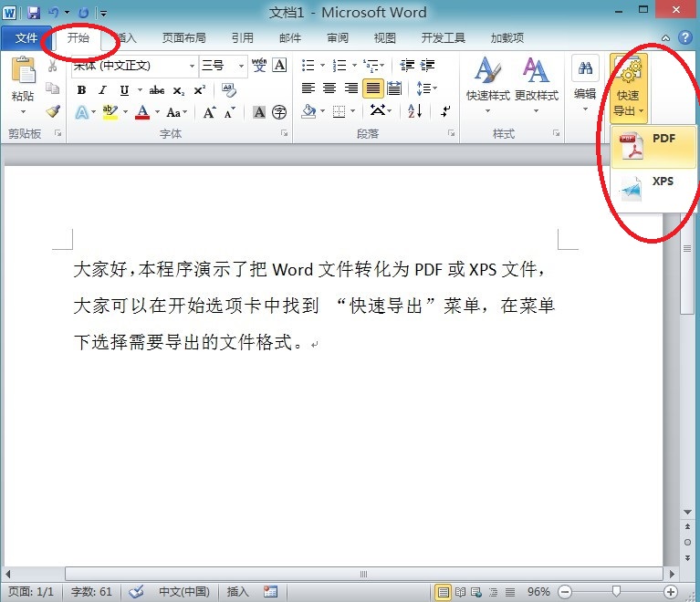The image size is (700, 602).
Task: Open the font size dropdown
Action: 241,66
